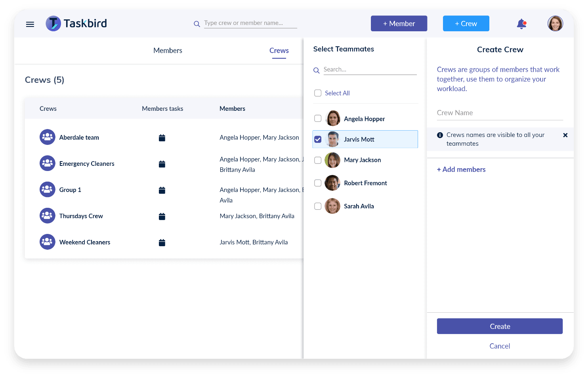Viewport: 588px width, 378px height.
Task: Click the Taskbird logo
Action: [76, 24]
